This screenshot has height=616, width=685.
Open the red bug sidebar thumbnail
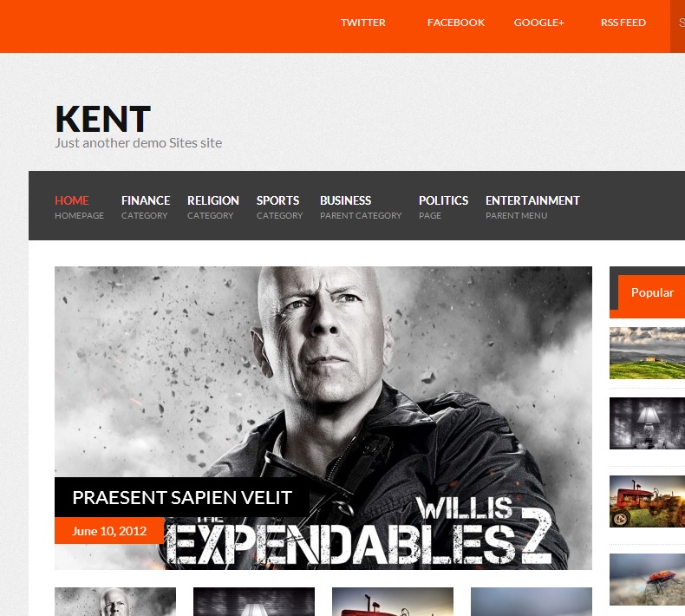tap(647, 580)
